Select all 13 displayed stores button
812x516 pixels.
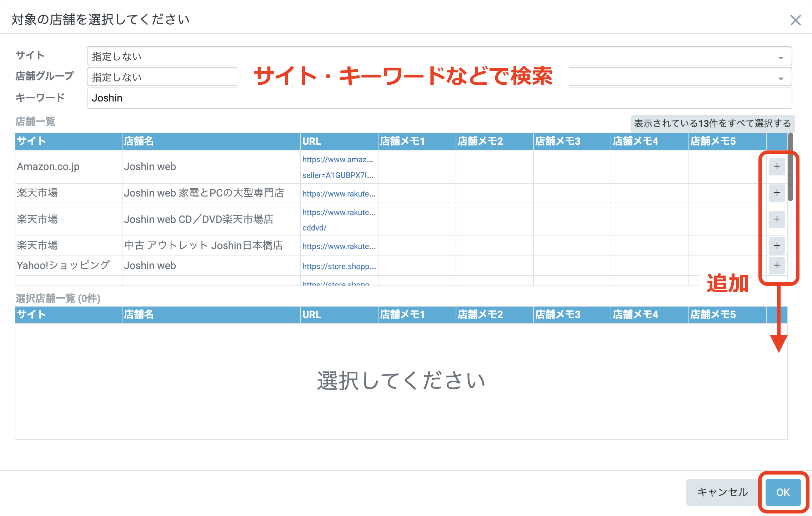(712, 124)
